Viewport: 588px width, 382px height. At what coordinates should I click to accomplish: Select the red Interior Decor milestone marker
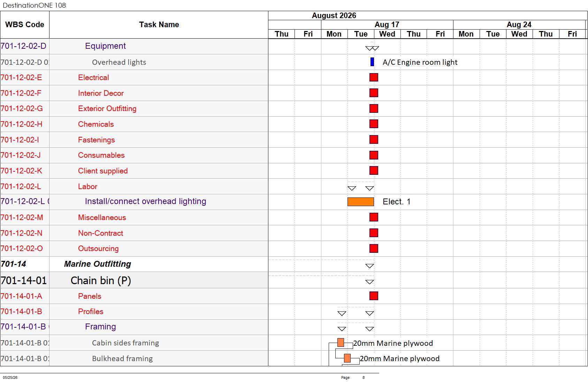[374, 93]
